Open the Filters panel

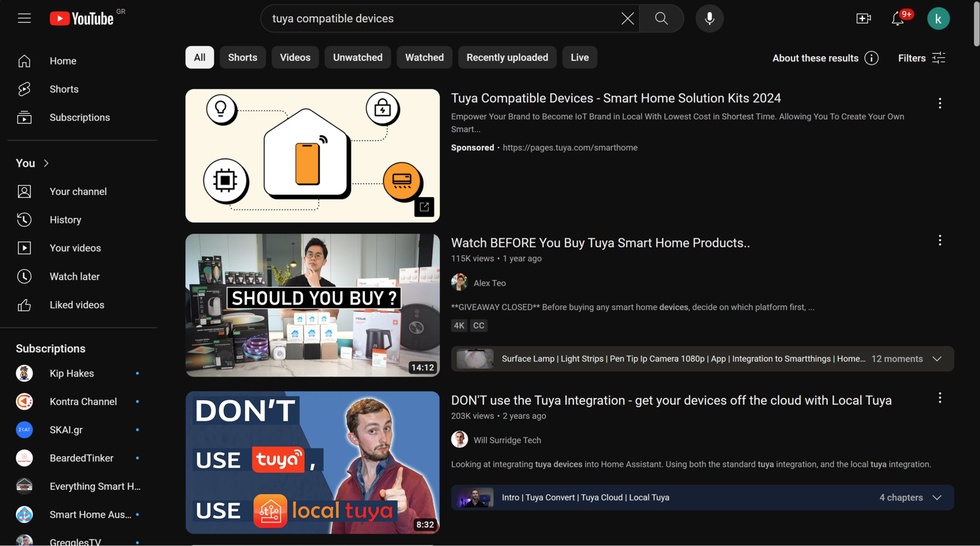[921, 58]
